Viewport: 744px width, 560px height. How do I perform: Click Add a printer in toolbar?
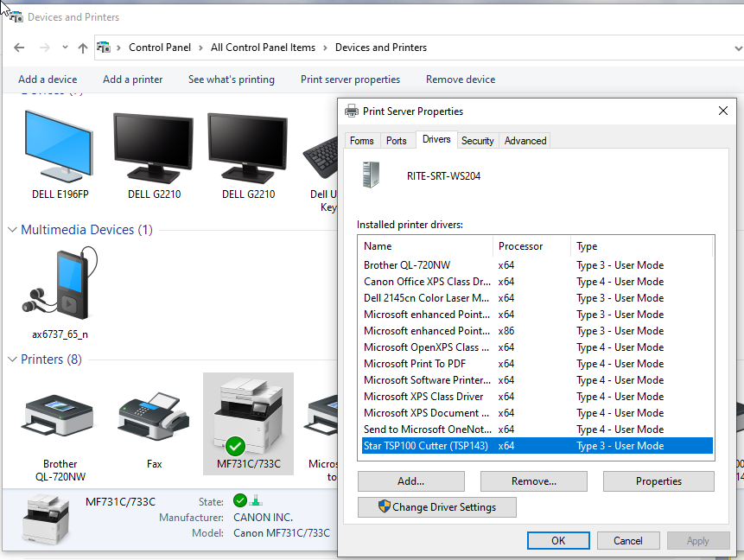pyautogui.click(x=133, y=80)
